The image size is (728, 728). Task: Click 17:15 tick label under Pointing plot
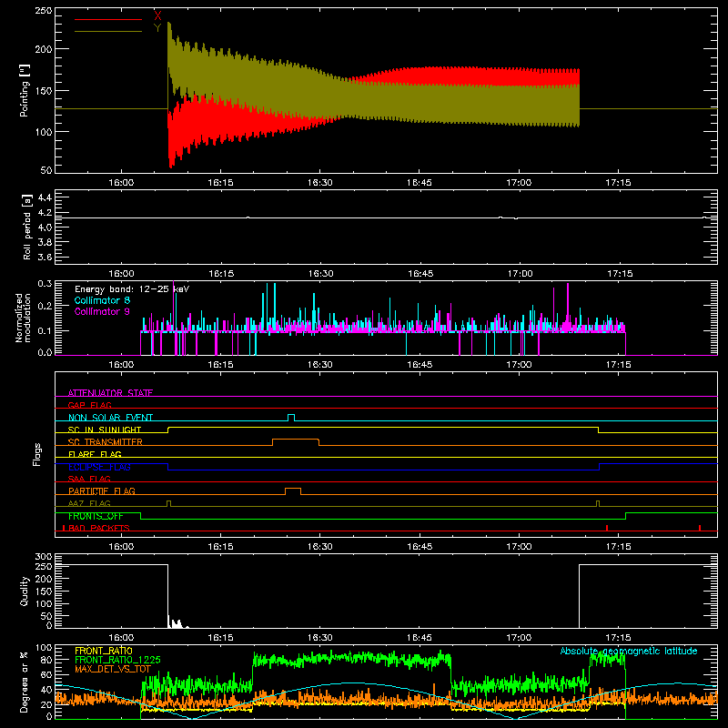(619, 183)
